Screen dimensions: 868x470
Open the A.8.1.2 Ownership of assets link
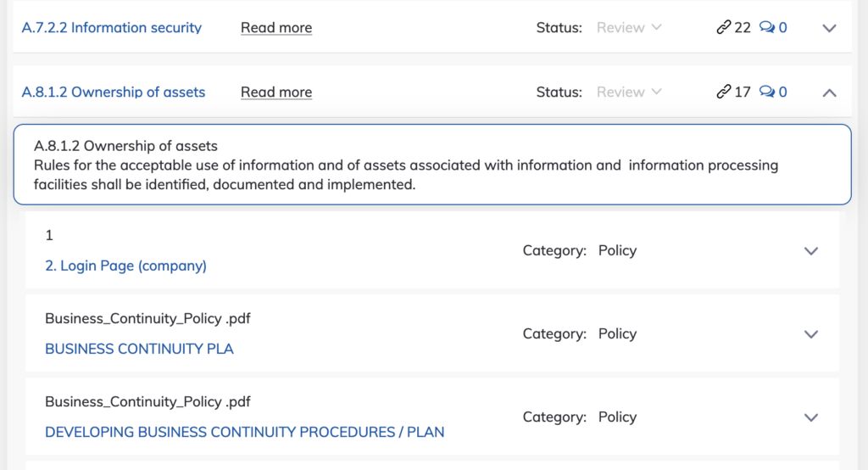(x=114, y=92)
